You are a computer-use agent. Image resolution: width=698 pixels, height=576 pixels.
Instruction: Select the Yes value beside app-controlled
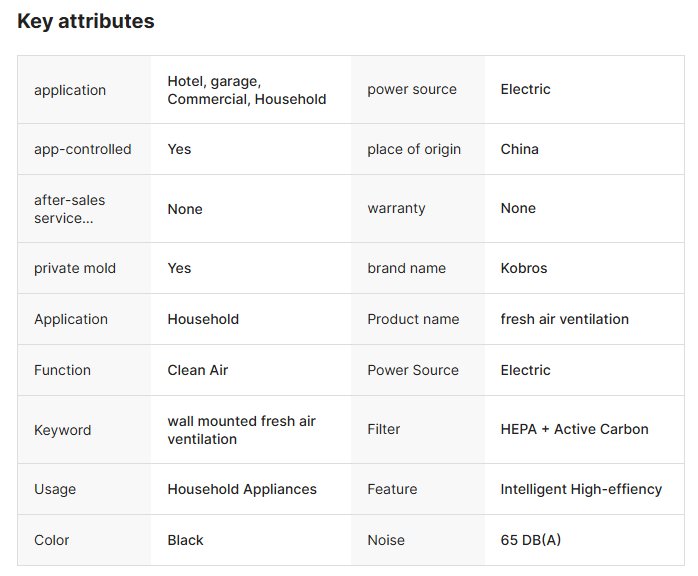coord(179,149)
